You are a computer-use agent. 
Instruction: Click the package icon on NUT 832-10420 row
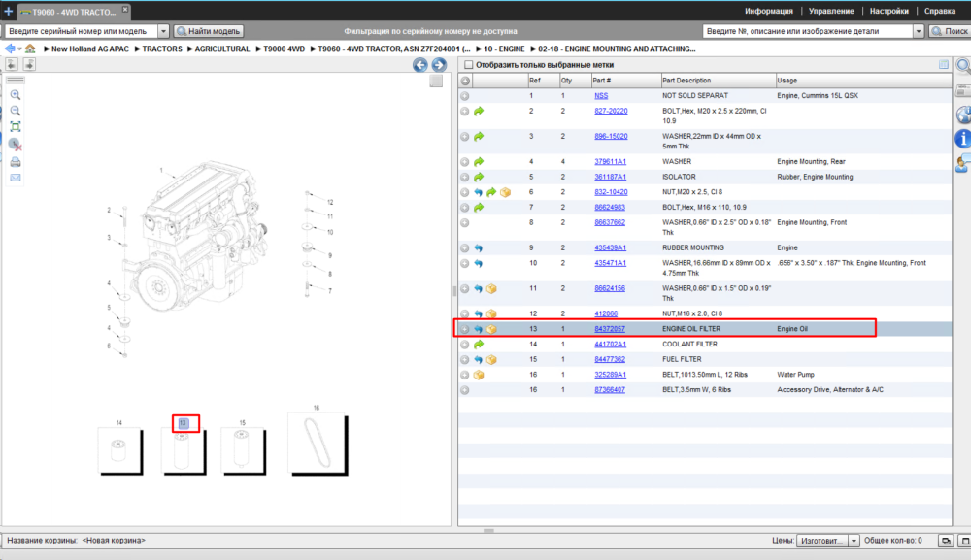(505, 192)
